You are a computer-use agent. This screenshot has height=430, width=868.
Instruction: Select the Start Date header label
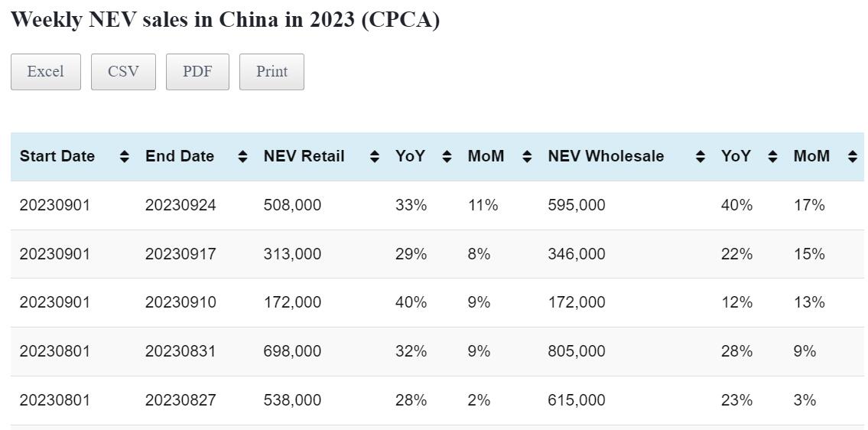(x=57, y=157)
